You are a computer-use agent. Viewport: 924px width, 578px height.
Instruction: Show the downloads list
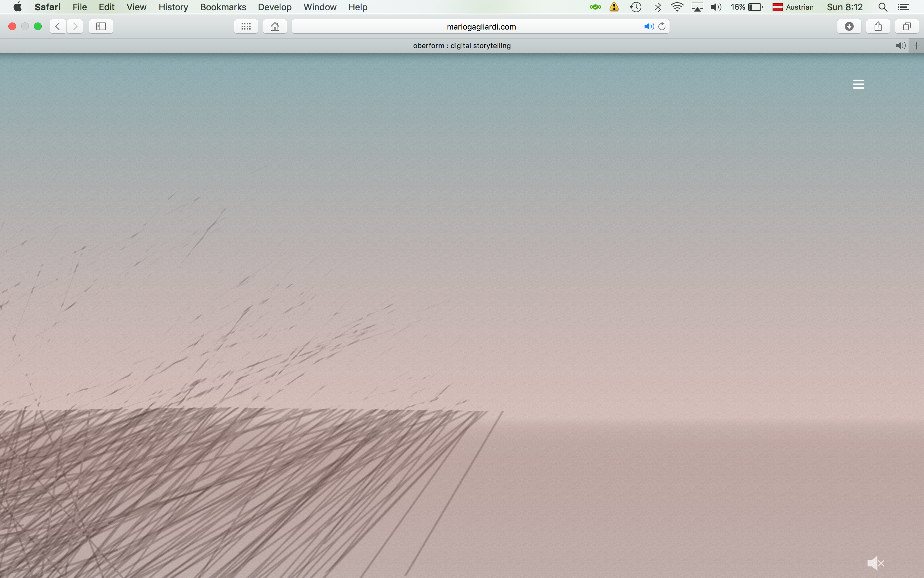[x=849, y=26]
